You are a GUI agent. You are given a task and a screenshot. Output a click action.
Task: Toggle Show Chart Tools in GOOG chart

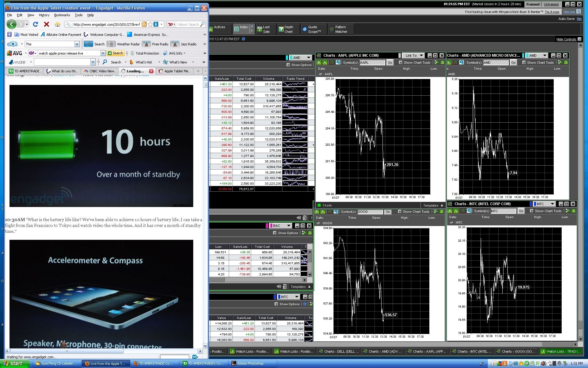(x=414, y=212)
